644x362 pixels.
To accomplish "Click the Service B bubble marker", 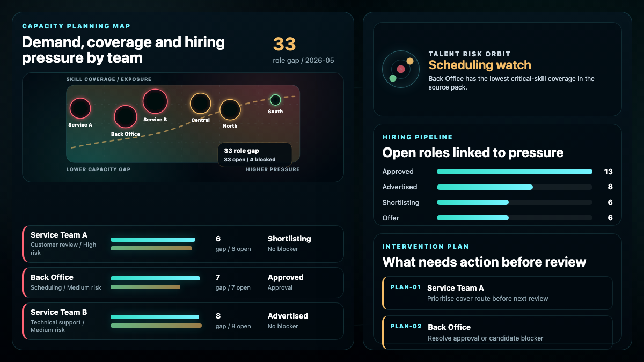I will tap(155, 101).
